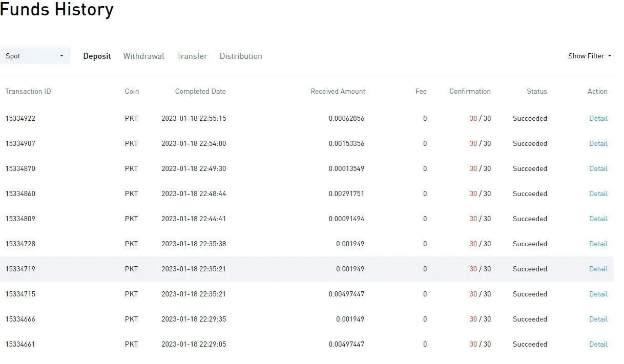Select the Deposit tab
Viewport: 624px width, 364px height.
(x=97, y=56)
